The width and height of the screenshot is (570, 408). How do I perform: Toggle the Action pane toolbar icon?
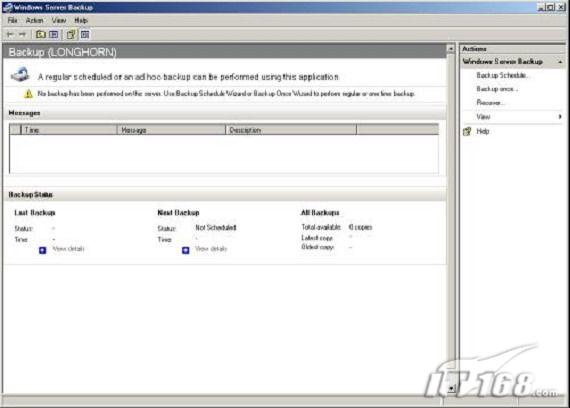85,35
